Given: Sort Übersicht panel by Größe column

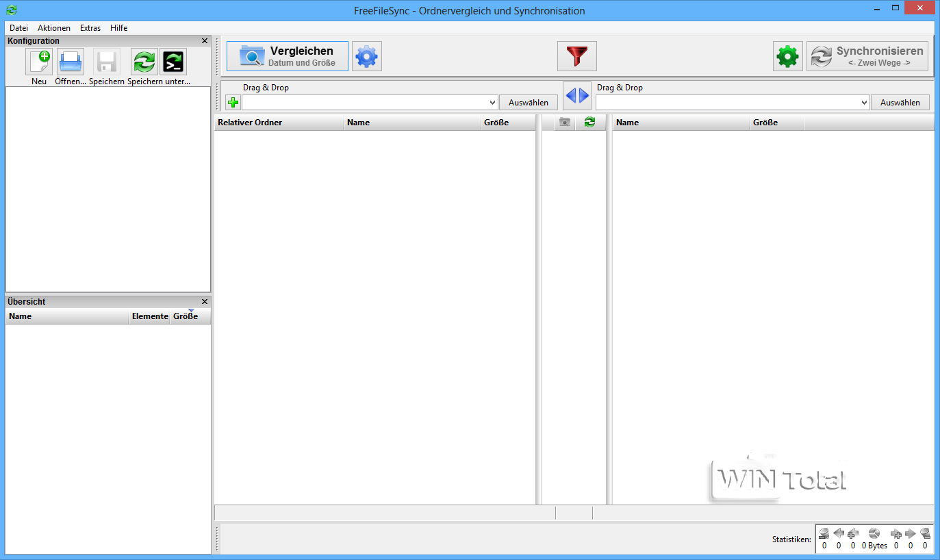Looking at the screenshot, I should click(x=190, y=316).
